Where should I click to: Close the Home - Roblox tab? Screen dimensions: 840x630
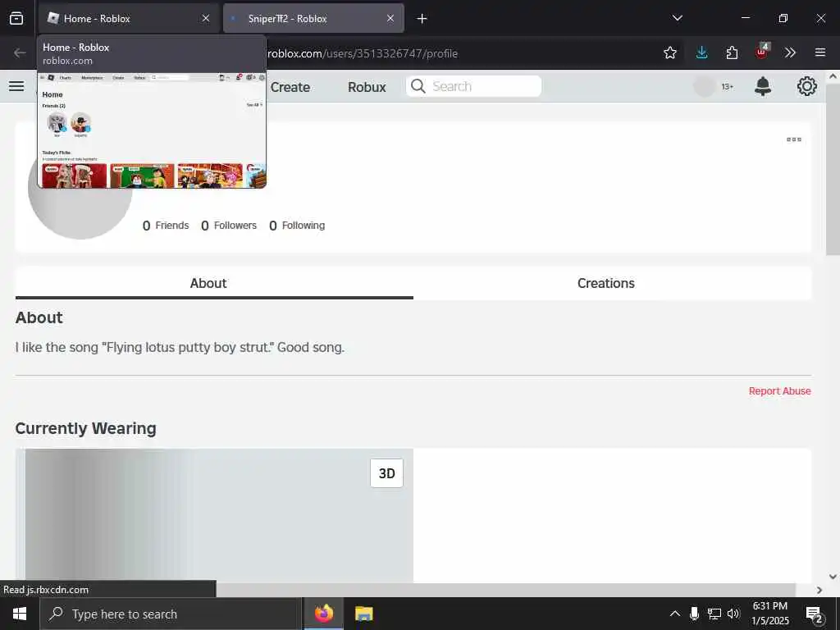206,18
